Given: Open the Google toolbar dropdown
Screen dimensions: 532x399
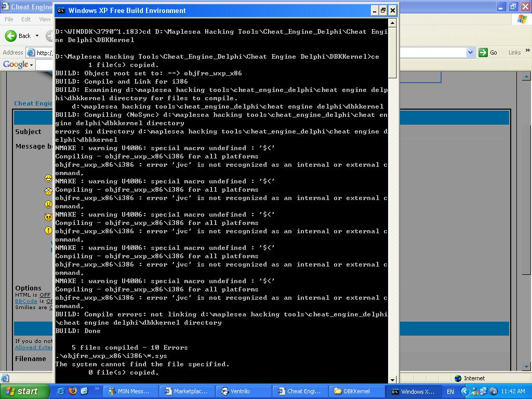Looking at the screenshot, I should (x=32, y=64).
